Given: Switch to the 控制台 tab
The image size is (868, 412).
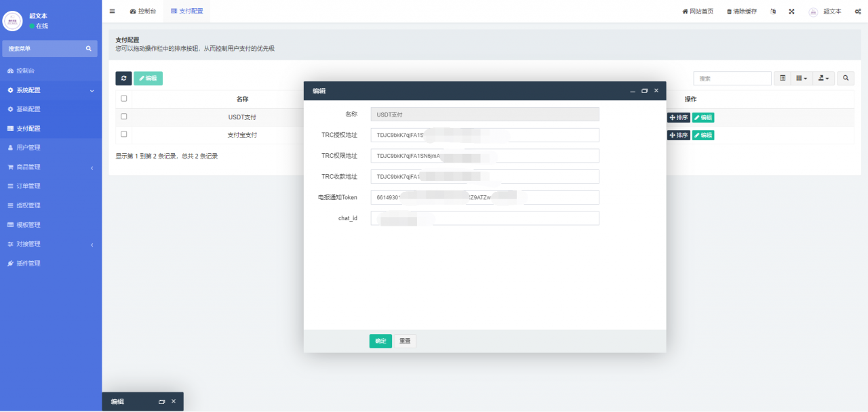Looking at the screenshot, I should click(143, 12).
